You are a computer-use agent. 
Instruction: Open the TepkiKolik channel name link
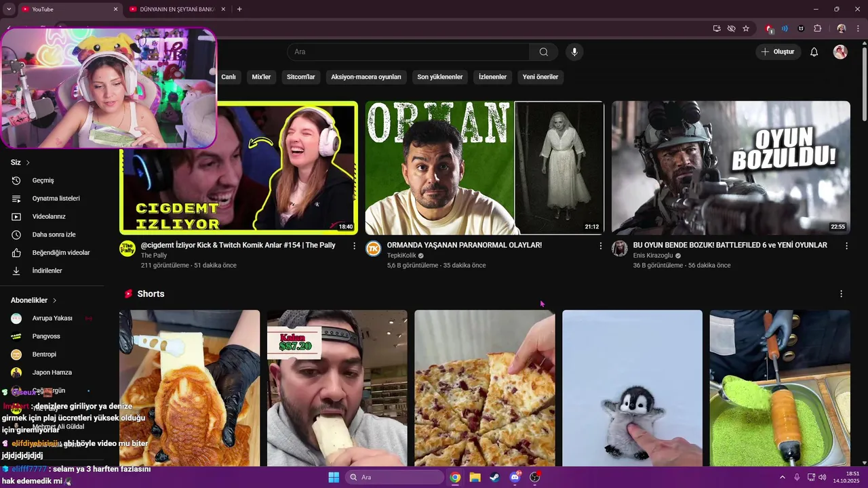click(x=401, y=256)
